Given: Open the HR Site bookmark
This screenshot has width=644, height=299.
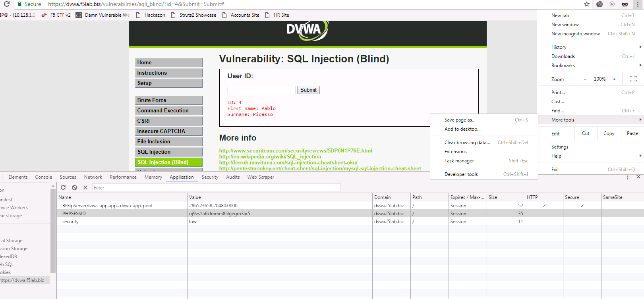Looking at the screenshot, I should tap(277, 15).
